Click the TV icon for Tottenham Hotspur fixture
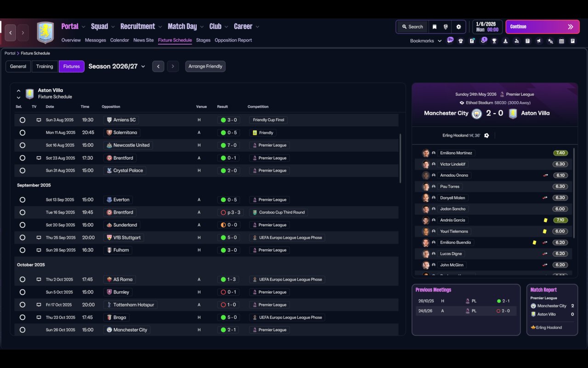Screen dimensions: 588x368 (39, 305)
